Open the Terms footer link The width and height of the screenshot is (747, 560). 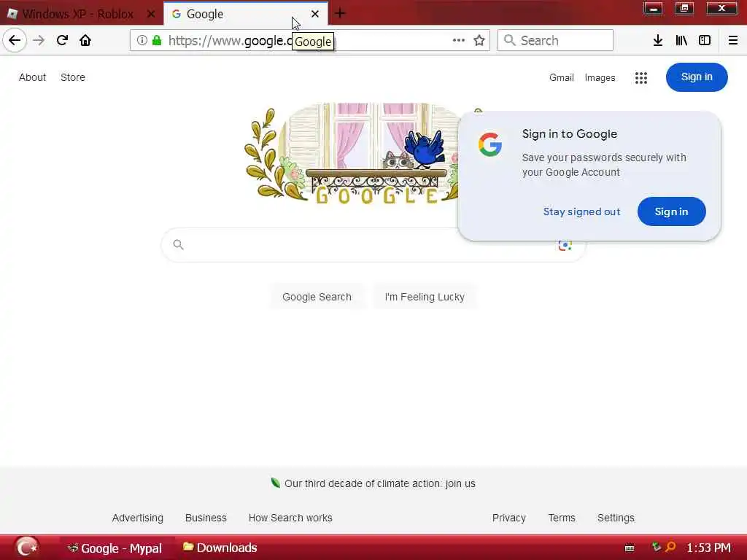(x=562, y=518)
